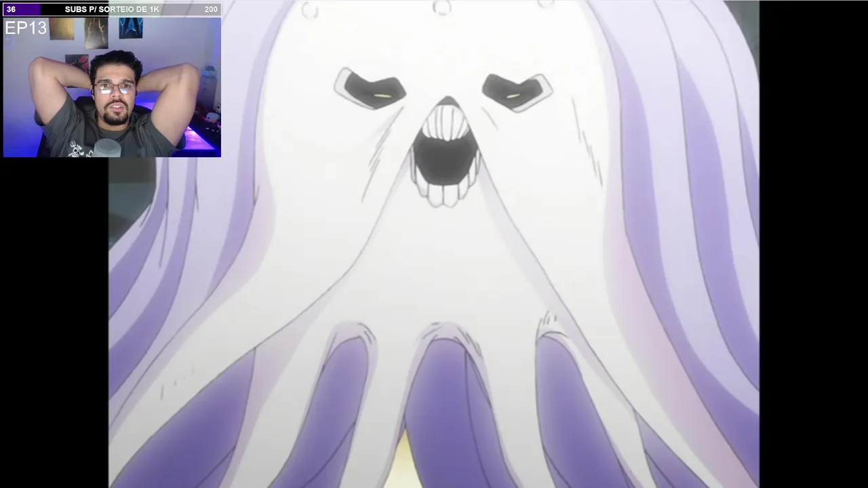The width and height of the screenshot is (868, 488).
Task: Click the anime video frame
Action: (x=434, y=244)
